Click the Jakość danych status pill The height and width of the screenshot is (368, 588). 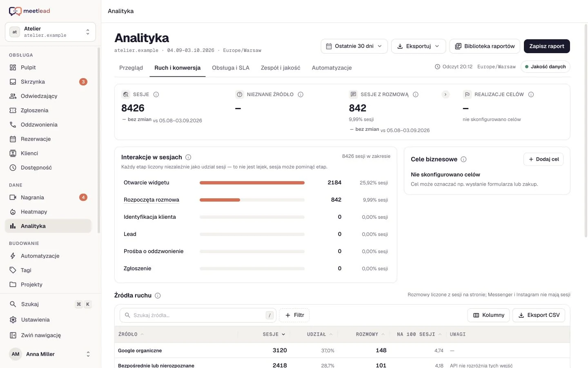tap(545, 67)
